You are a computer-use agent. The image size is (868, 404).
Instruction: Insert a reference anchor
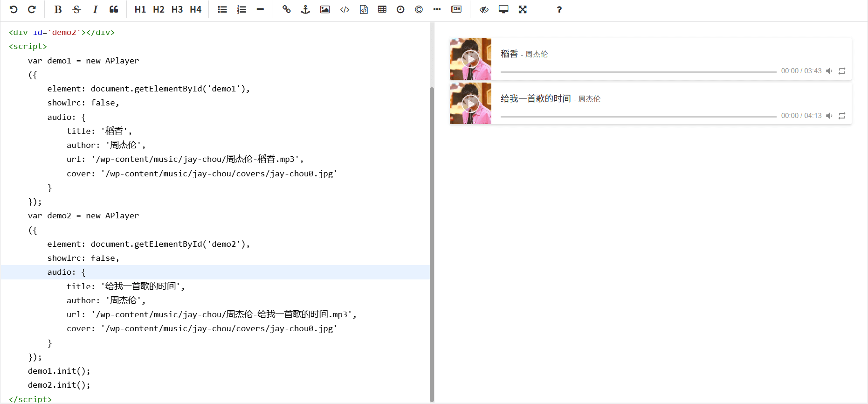pos(305,9)
